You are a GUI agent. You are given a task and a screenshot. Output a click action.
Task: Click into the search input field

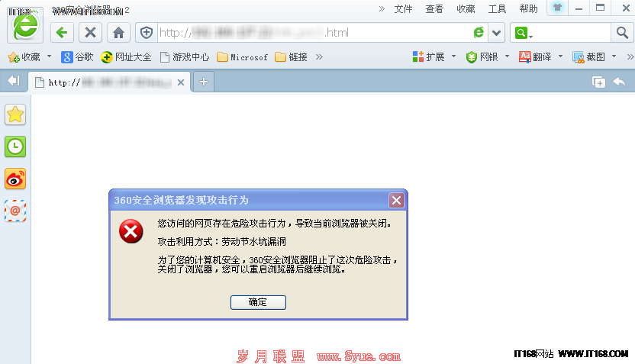pos(572,33)
